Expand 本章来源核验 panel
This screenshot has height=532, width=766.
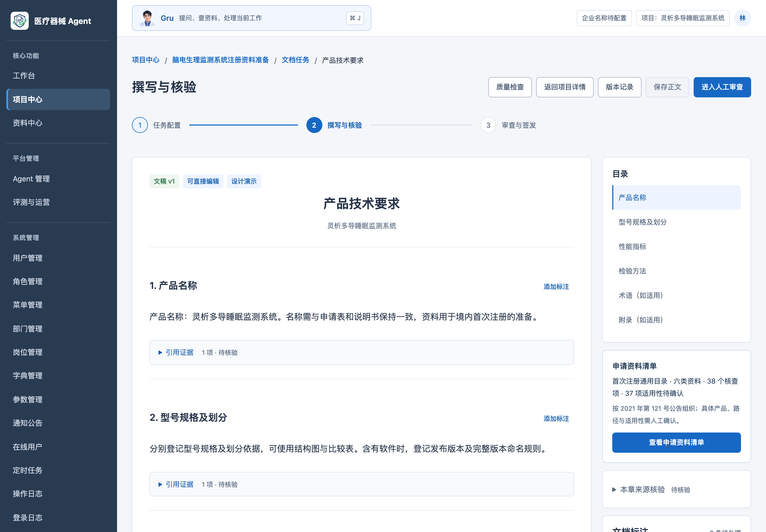pyautogui.click(x=676, y=489)
